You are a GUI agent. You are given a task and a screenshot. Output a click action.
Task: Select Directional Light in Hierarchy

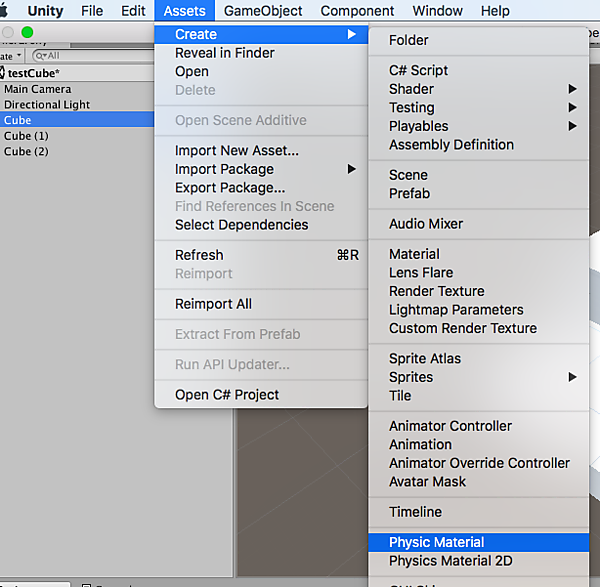(x=77, y=104)
